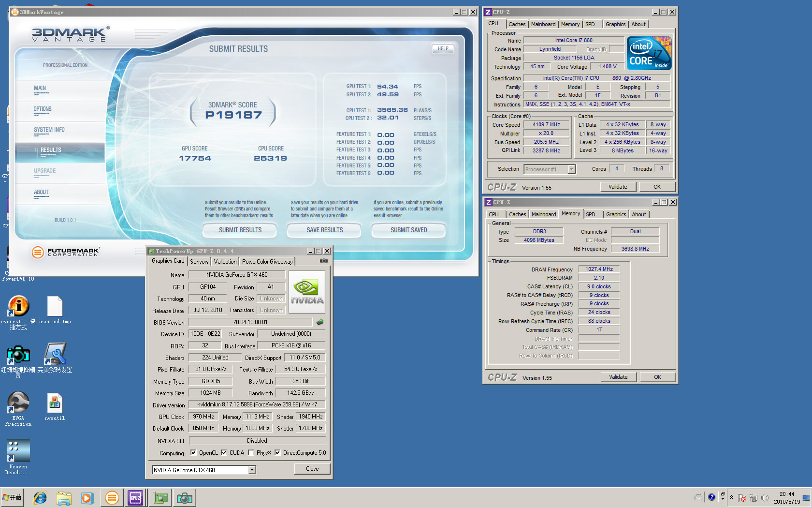Click the BIOS save chip icon
This screenshot has height=508, width=812.
tap(320, 322)
